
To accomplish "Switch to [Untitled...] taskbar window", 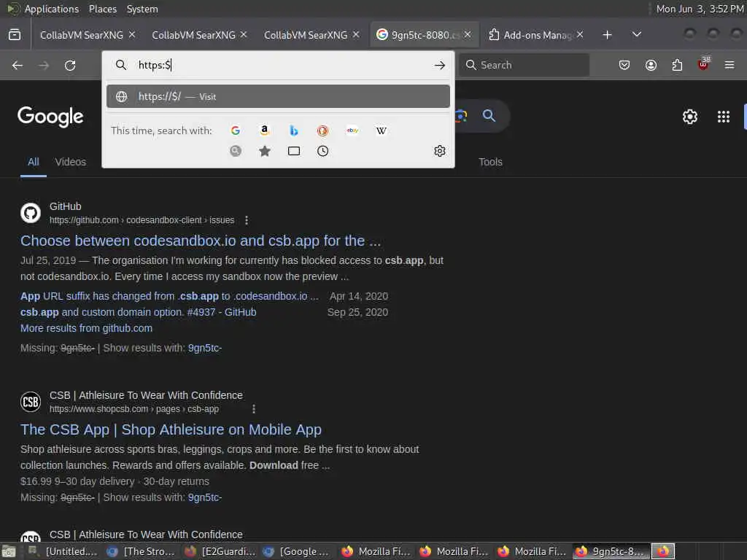I will [x=63, y=551].
